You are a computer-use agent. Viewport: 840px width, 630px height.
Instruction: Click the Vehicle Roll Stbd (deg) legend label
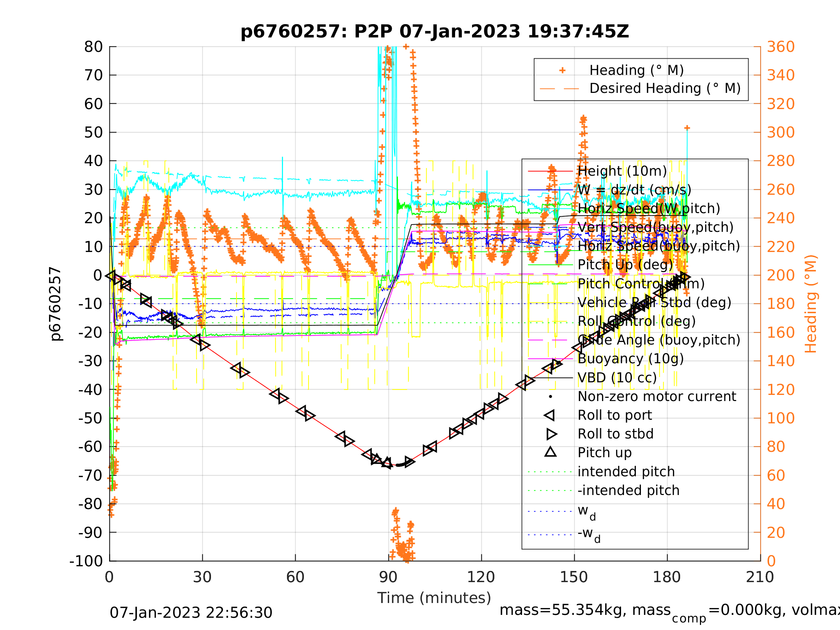(654, 302)
